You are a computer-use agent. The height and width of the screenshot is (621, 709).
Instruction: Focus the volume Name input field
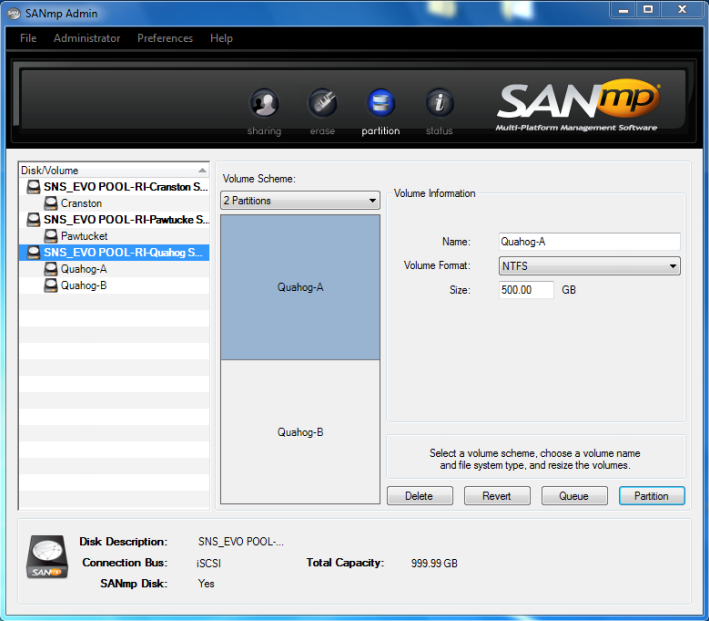pyautogui.click(x=590, y=242)
